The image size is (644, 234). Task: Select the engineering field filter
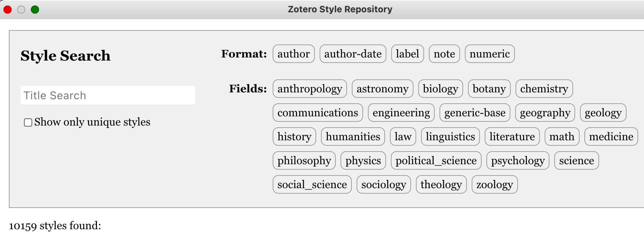pyautogui.click(x=401, y=113)
